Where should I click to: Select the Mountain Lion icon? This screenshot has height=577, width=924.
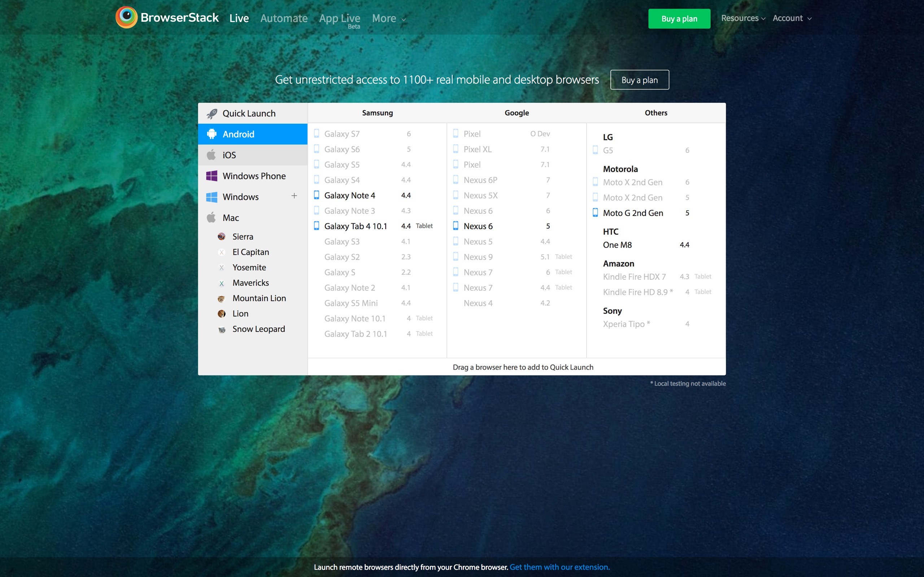222,299
